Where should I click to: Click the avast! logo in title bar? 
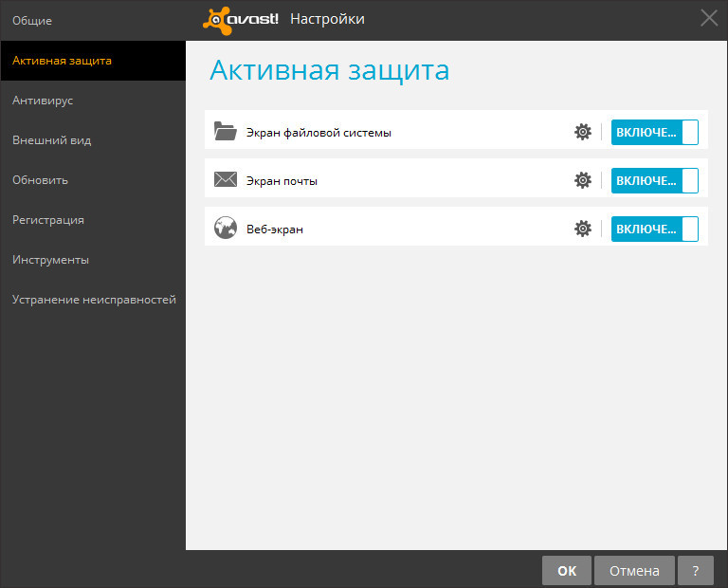[x=241, y=19]
